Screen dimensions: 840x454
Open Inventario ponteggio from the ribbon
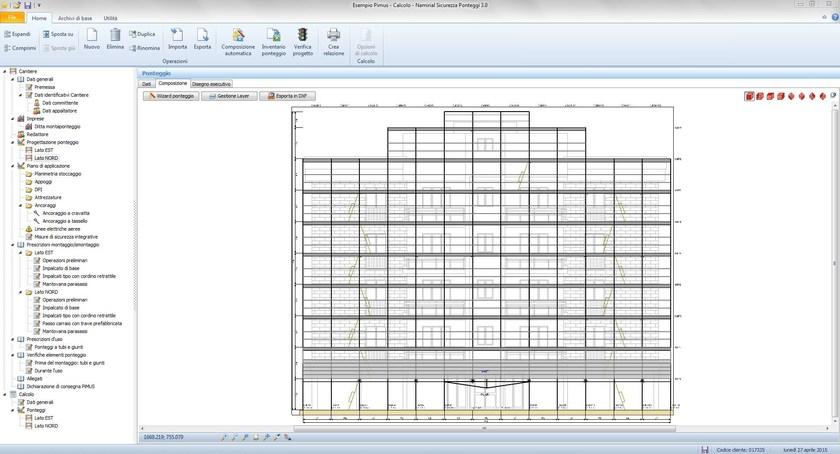[271, 37]
